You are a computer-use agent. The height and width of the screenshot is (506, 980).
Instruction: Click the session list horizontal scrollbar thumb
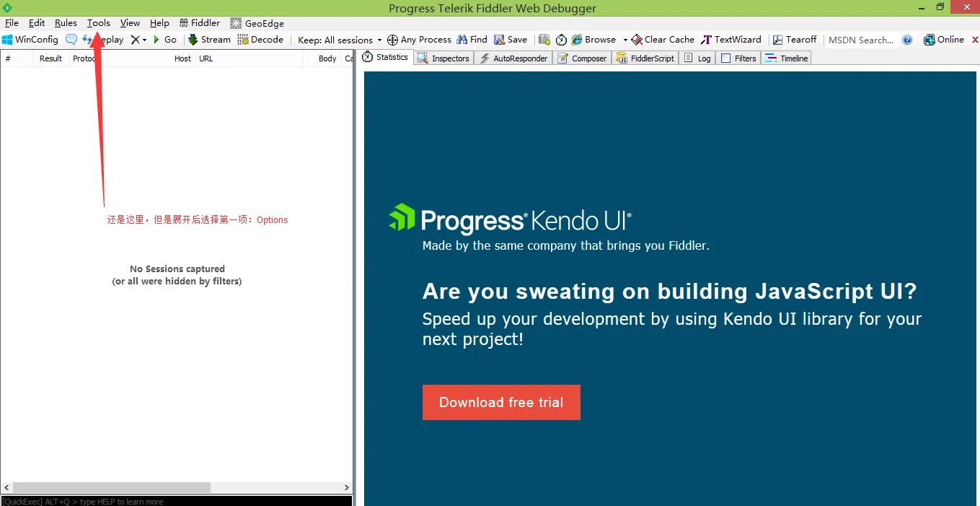pos(112,488)
